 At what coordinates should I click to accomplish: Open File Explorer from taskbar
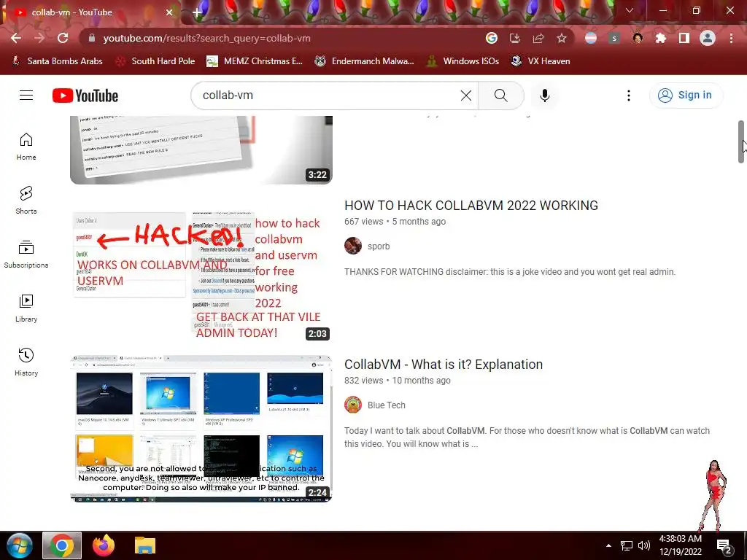(145, 545)
